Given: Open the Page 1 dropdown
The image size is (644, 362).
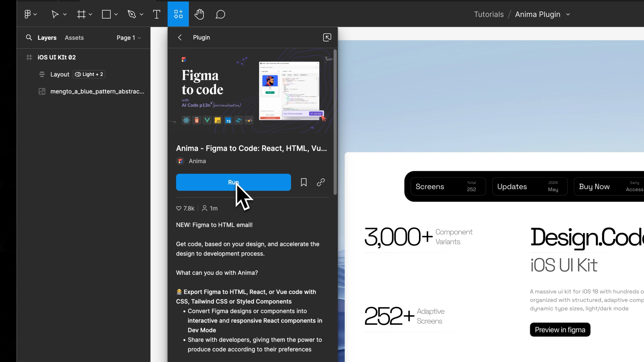Looking at the screenshot, I should pyautogui.click(x=129, y=38).
